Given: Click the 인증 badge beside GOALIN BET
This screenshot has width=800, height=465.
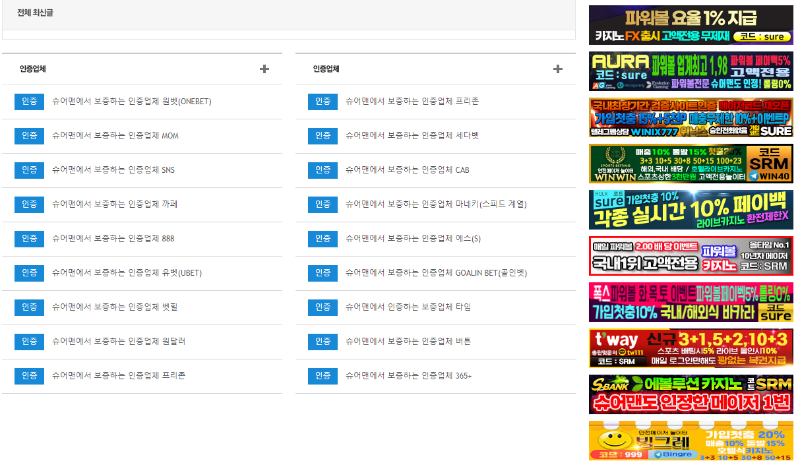Looking at the screenshot, I should 322,273.
